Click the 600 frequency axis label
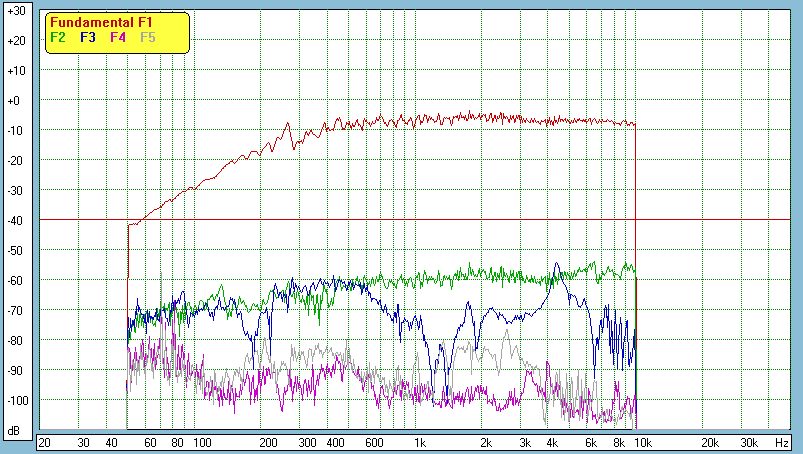This screenshot has width=803, height=454. [374, 443]
